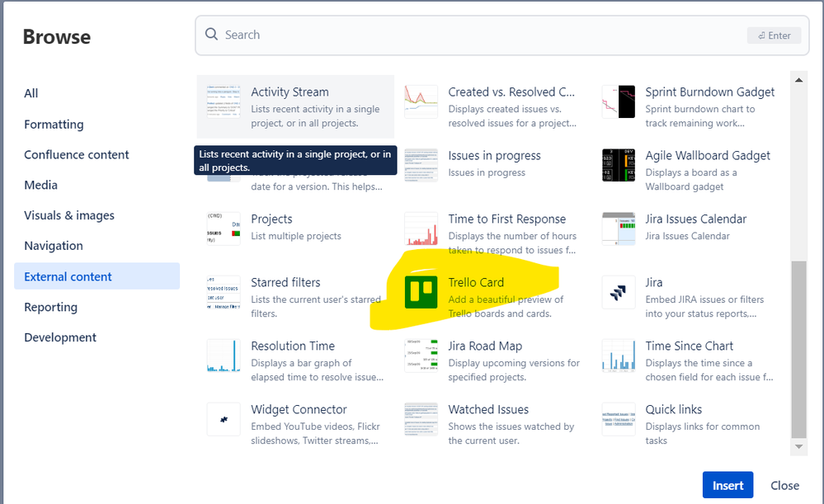Pick the Agile Wallboard Gadget icon
The height and width of the screenshot is (504, 824).
point(619,165)
